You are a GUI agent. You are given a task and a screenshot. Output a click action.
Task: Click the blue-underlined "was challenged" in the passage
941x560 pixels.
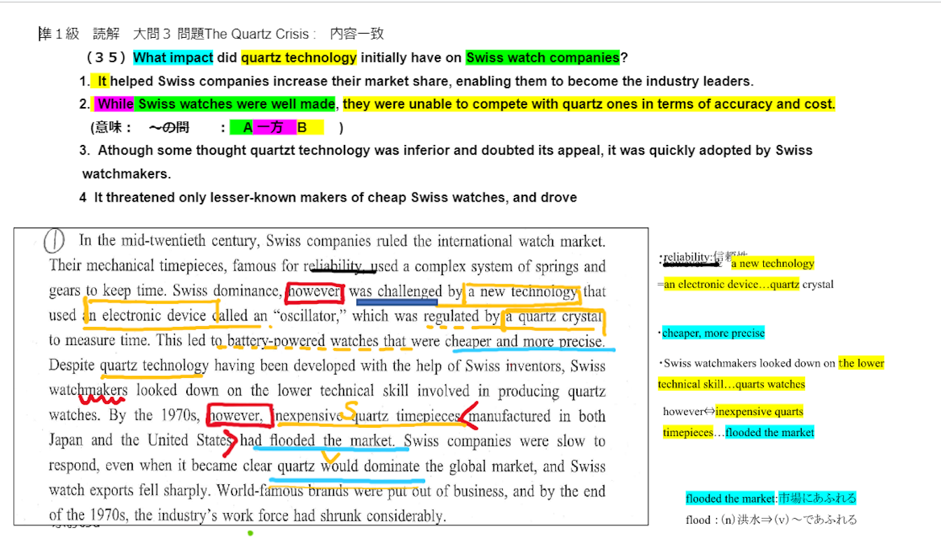(396, 292)
